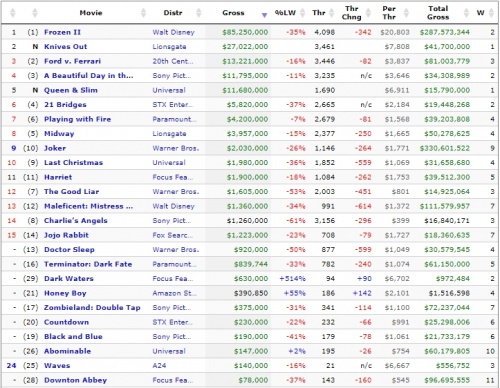Open the Walt Disney distributor link for Frozen II

click(173, 32)
